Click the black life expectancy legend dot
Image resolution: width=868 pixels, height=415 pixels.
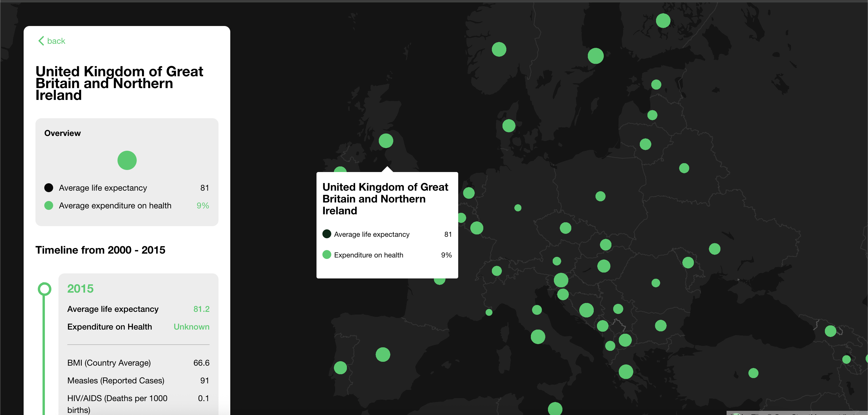point(49,188)
